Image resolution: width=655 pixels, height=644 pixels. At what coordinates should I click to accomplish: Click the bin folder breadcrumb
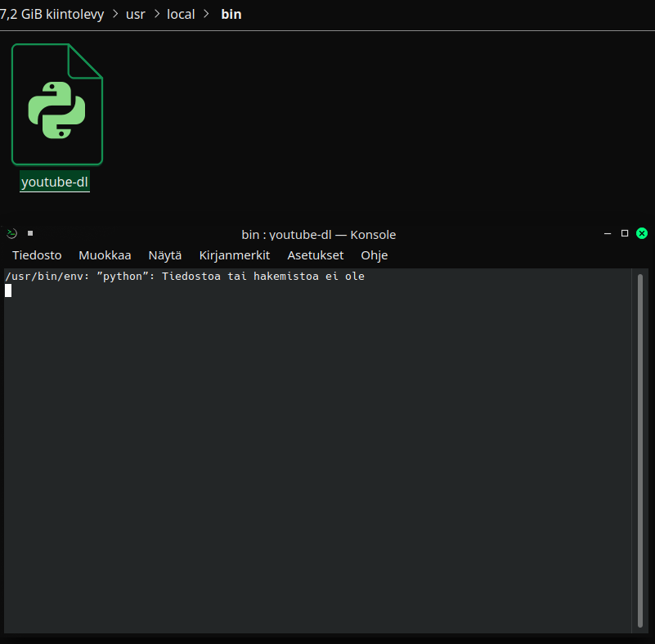[x=231, y=14]
